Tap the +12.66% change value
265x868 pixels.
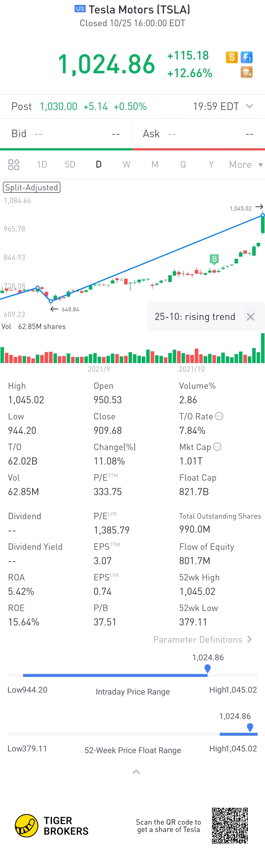(x=190, y=73)
